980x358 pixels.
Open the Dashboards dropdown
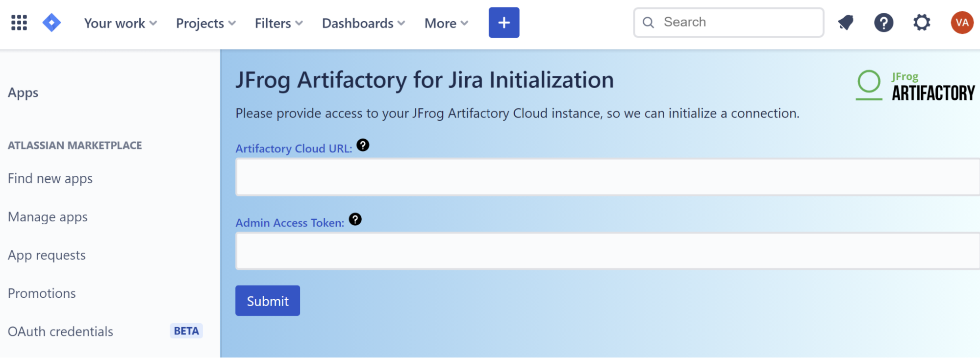tap(363, 23)
